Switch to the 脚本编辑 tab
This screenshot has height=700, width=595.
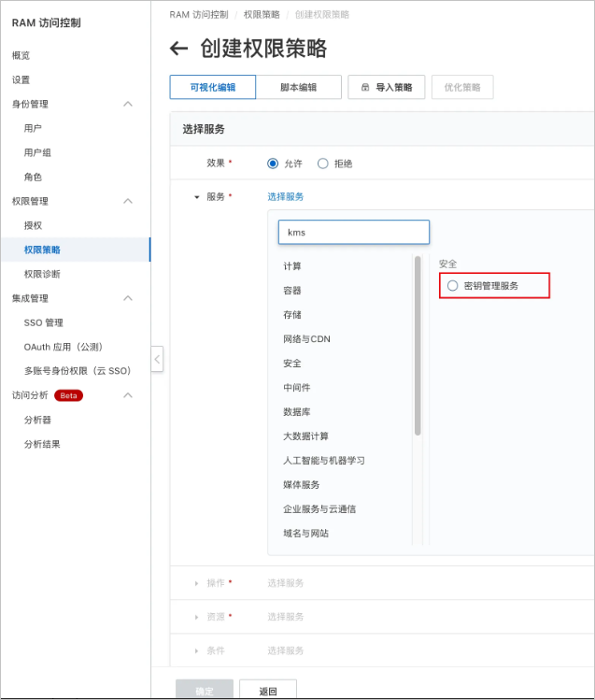point(298,87)
